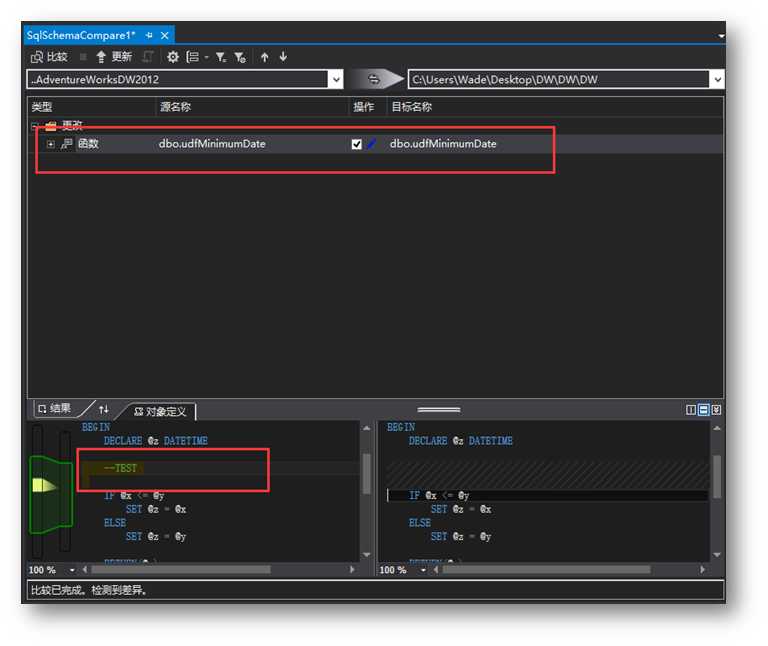
Task: Switch to horizontal split layout icon
Action: pos(703,410)
